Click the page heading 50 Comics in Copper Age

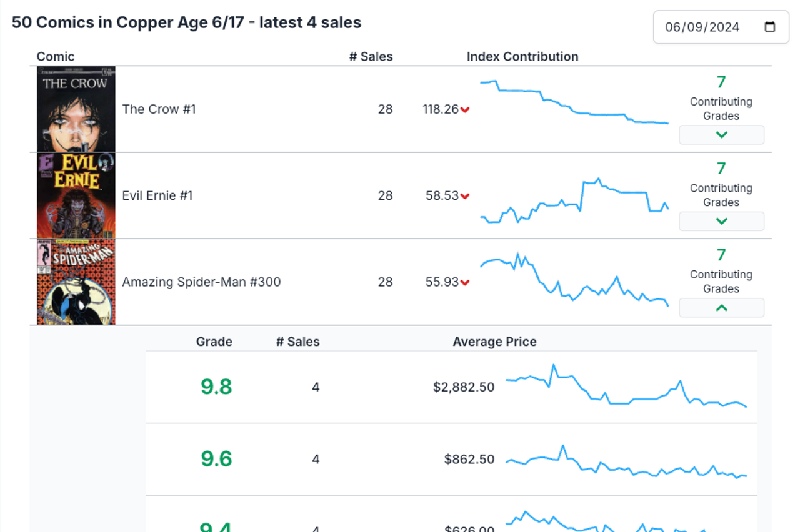[x=186, y=22]
